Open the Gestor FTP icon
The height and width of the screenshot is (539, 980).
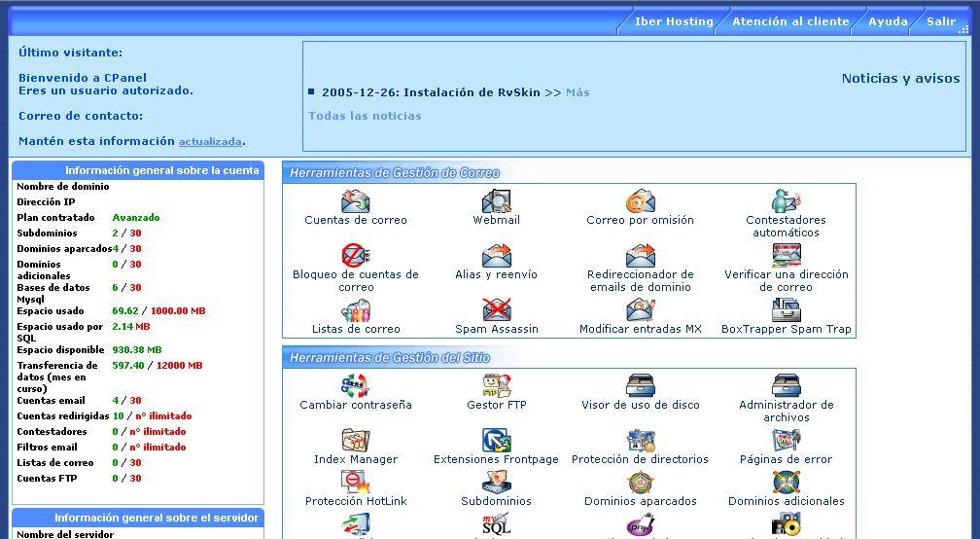pyautogui.click(x=497, y=386)
